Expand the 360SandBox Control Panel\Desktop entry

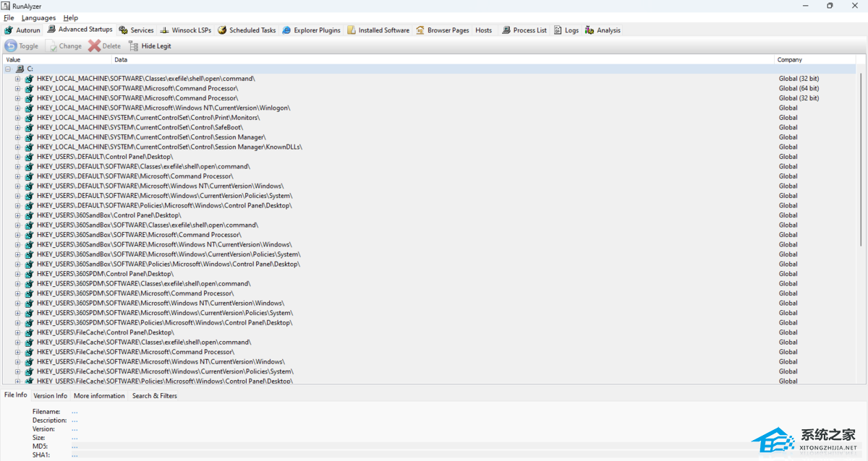(x=17, y=215)
